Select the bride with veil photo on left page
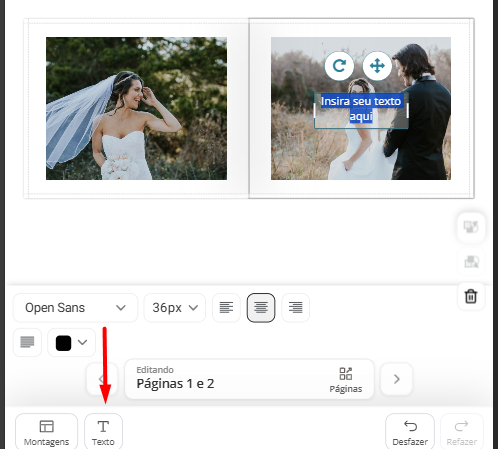The width and height of the screenshot is (498, 449). tap(136, 108)
